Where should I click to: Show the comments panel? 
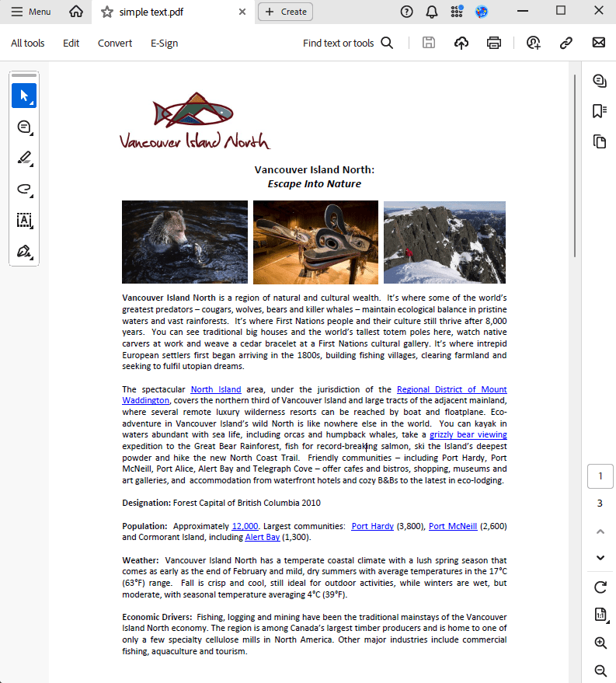coord(599,81)
